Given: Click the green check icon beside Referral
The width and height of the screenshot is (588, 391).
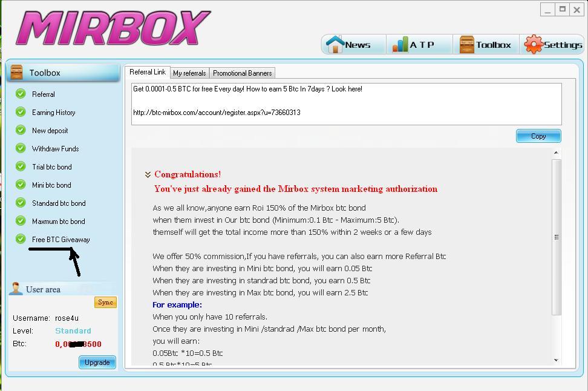Looking at the screenshot, I should 21,94.
